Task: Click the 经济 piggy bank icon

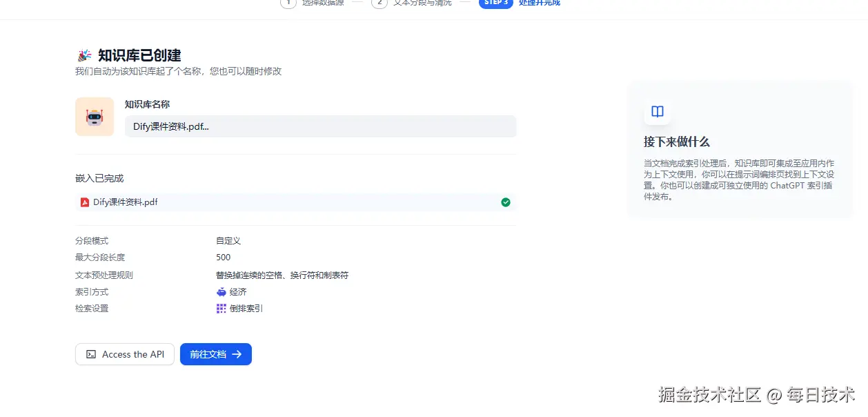Action: (221, 292)
